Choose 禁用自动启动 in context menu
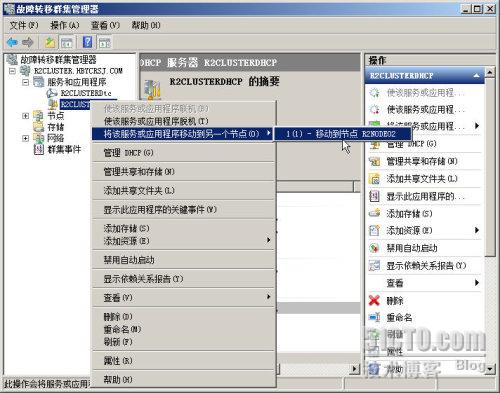 (x=184, y=260)
